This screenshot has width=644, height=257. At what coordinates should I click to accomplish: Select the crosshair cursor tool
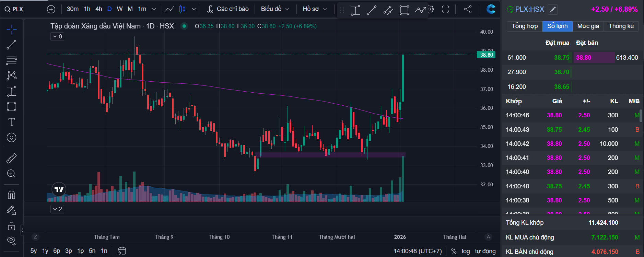[x=12, y=30]
